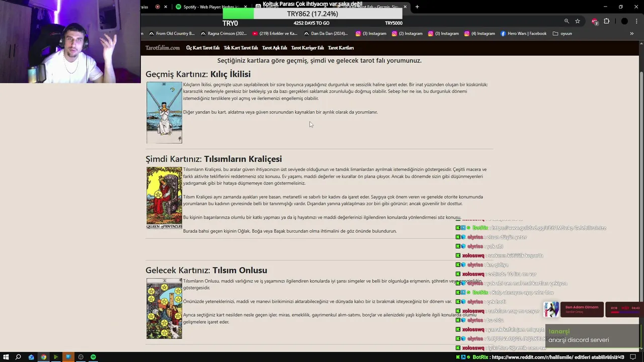This screenshot has height=362, width=644.
Task: Click the Geçmiş Kartınız: Kılıç İkilisi heading
Action: 198,74
